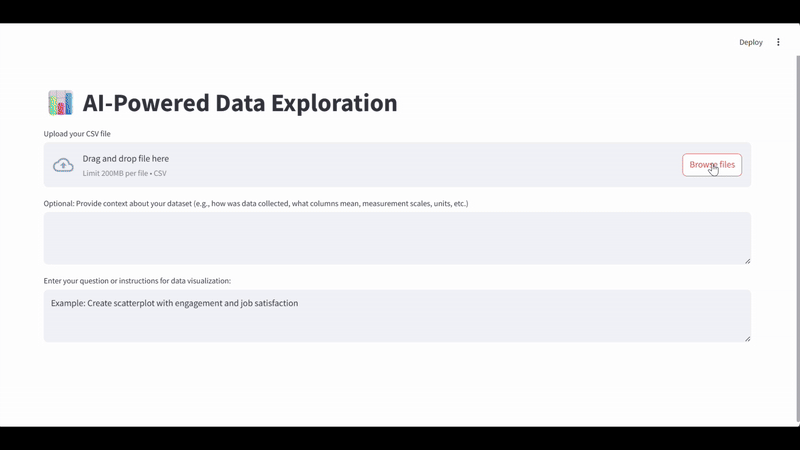Click the cloud upload icon

(x=63, y=165)
